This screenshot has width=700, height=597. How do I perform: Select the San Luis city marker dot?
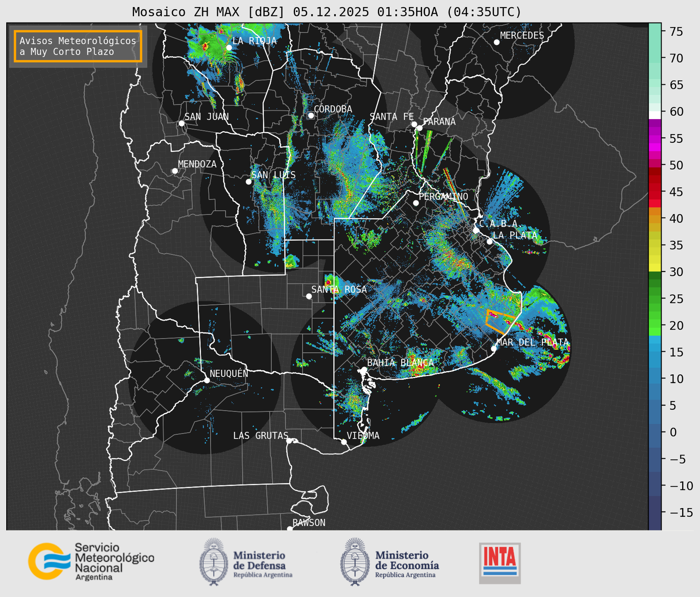pos(249,182)
